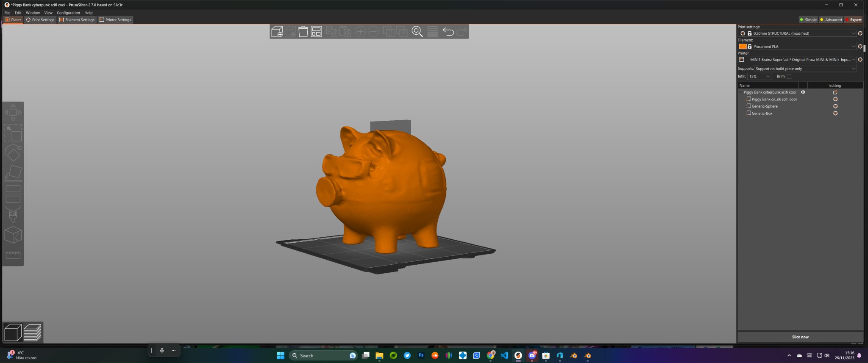Open Photoshop from the taskbar

point(421,356)
